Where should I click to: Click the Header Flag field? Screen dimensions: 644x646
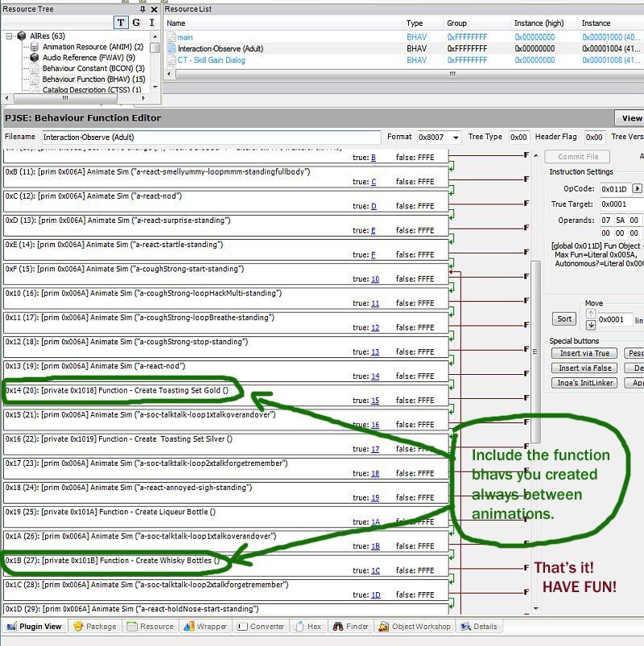point(595,138)
